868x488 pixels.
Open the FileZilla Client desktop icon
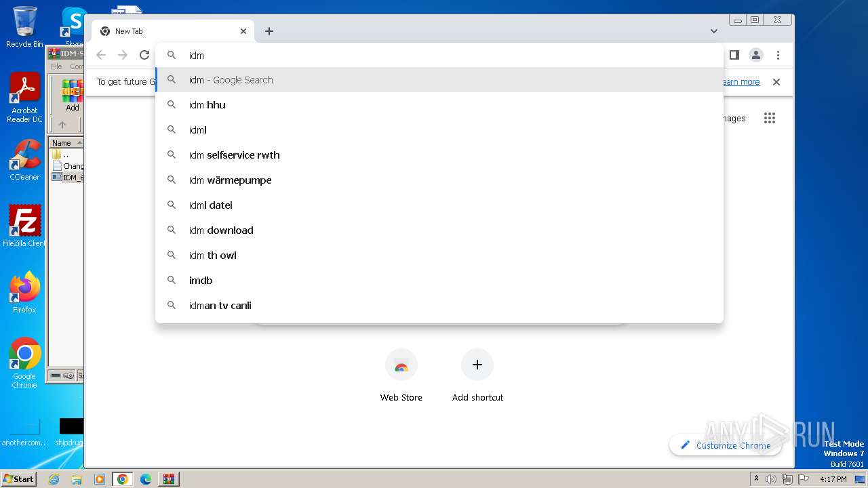24,226
